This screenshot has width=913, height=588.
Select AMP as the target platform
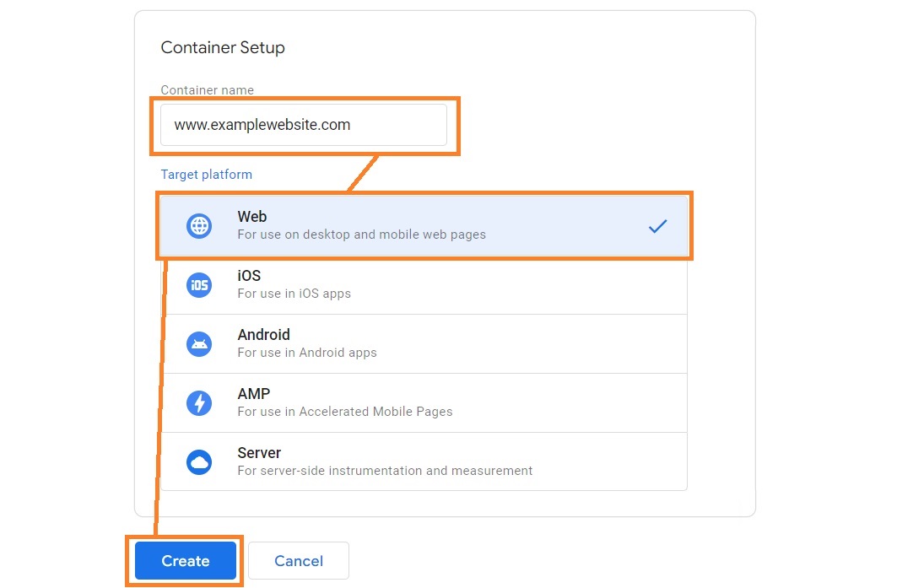[422, 402]
